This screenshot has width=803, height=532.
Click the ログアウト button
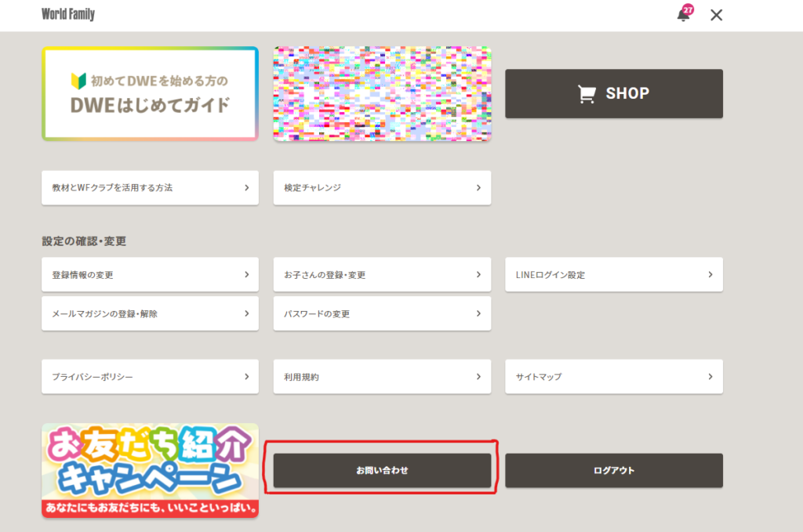click(x=613, y=471)
